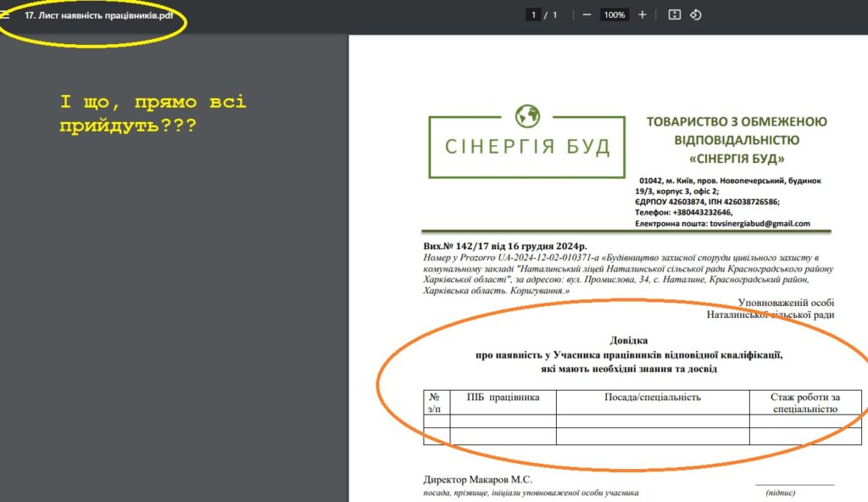
Task: Click the yellow annotation "І що, прямо всі прийдуть???"
Action: 153,114
